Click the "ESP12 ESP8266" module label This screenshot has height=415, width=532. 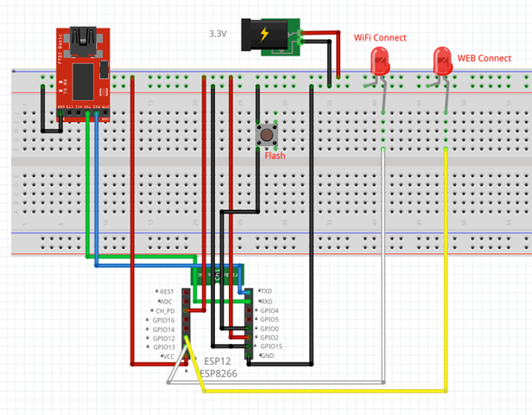(219, 367)
